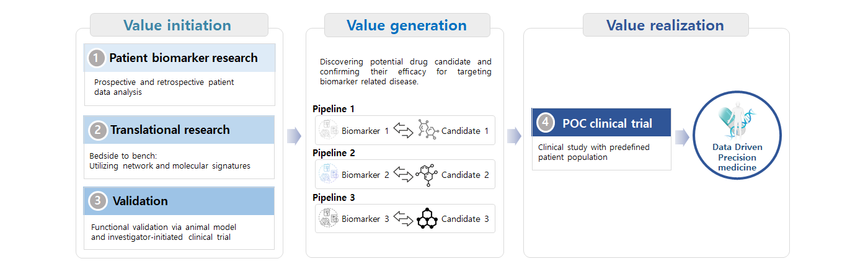
Task: Select the Value generation header
Action: pos(406,25)
